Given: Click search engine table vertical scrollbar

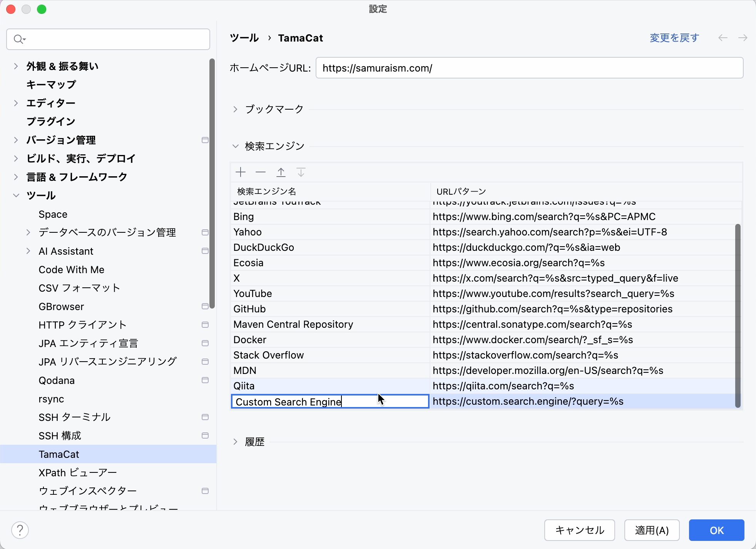Looking at the screenshot, I should point(738,315).
